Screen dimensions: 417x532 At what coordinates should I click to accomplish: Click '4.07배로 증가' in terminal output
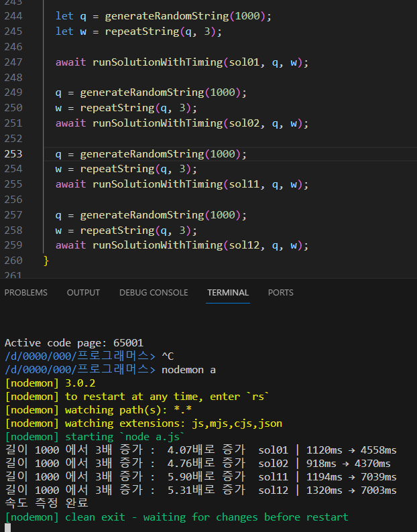[x=206, y=450]
